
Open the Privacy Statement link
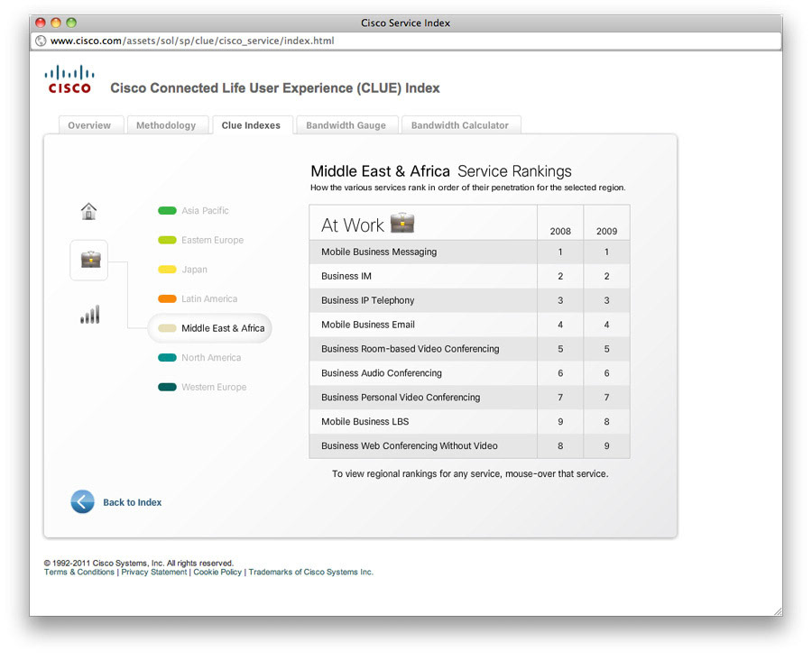click(154, 572)
